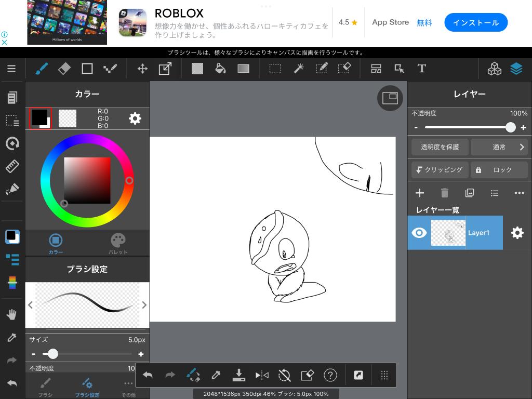The height and width of the screenshot is (399, 532).
Task: Click the インストール button in the ad
Action: pos(475,23)
